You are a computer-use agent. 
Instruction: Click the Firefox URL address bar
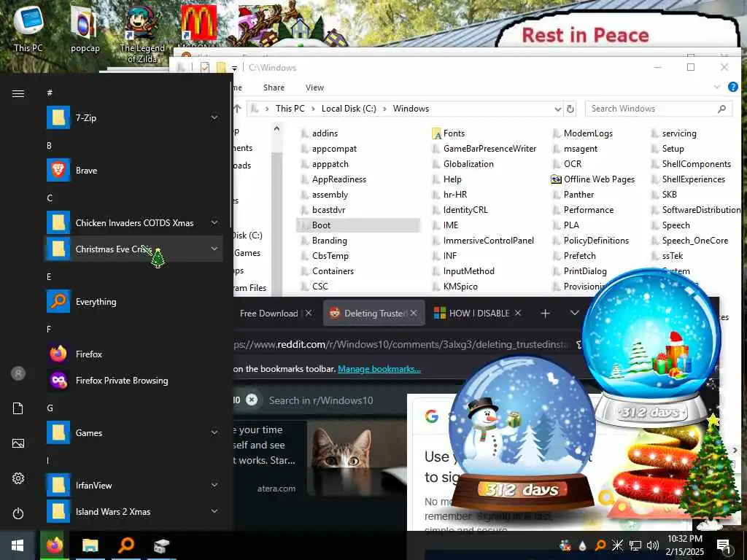point(400,344)
